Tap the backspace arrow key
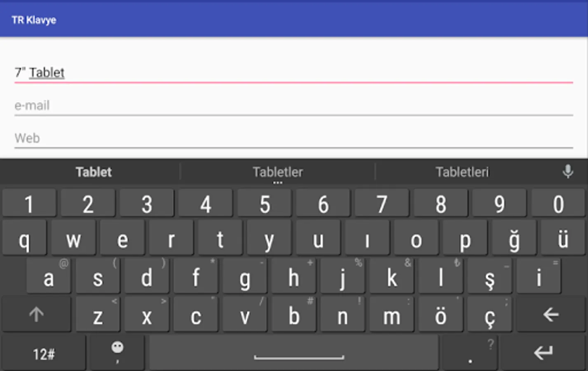The image size is (588, 371). click(x=551, y=315)
